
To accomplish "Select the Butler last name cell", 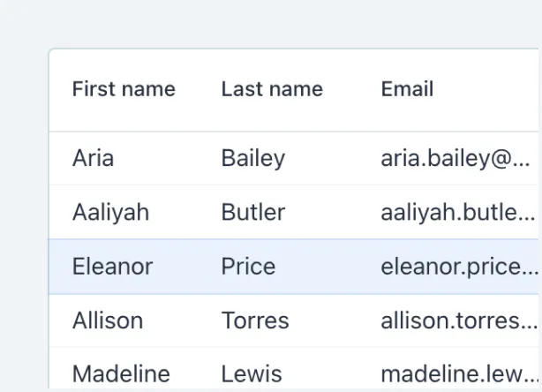I will coord(253,213).
